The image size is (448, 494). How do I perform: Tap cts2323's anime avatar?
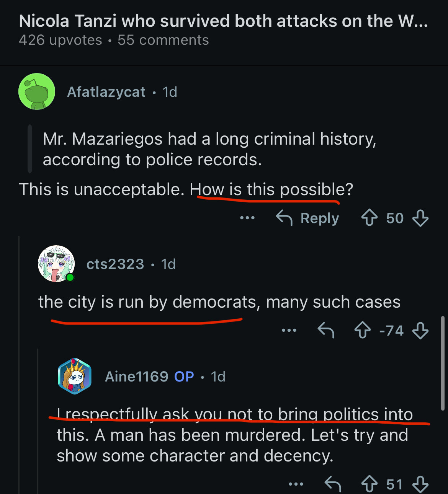(56, 264)
